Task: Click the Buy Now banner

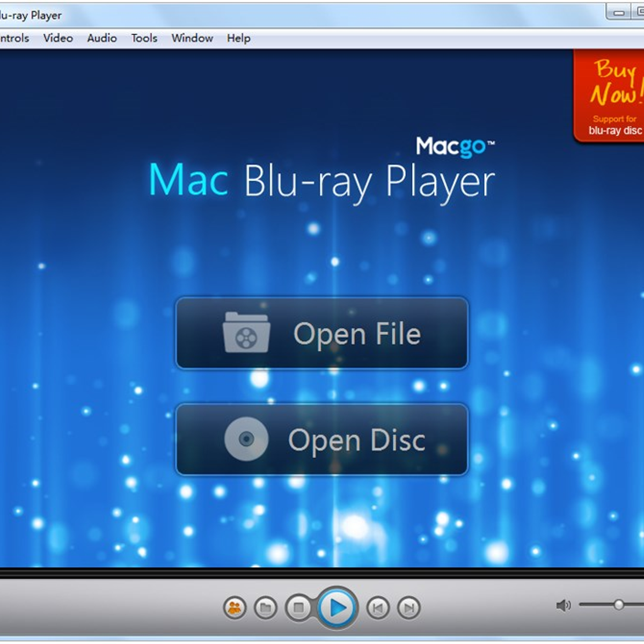Action: pyautogui.click(x=609, y=96)
